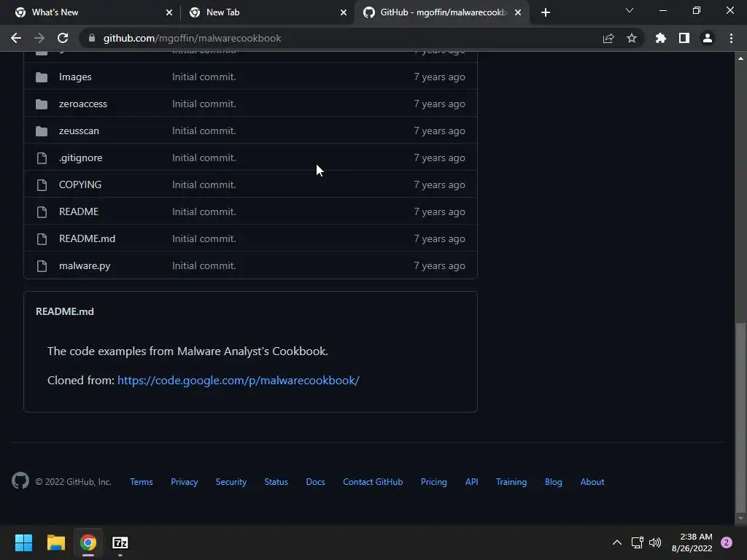Click Chrome icon in taskbar
747x560 pixels.
88,542
